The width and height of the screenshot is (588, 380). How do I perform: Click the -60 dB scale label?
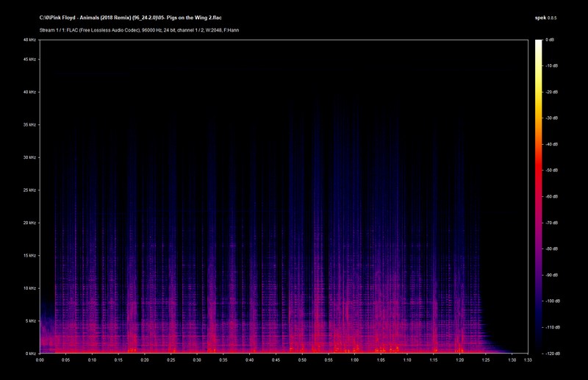click(x=551, y=196)
